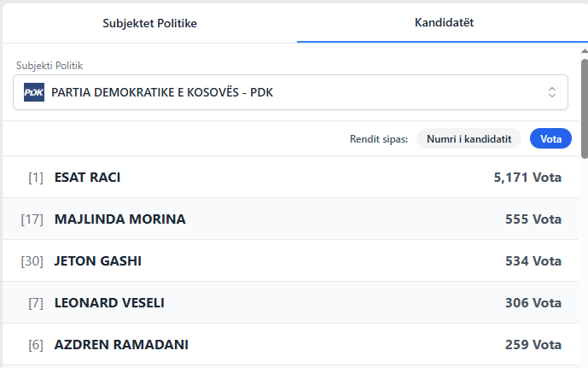Open the Leonard Veseli entry
Image resolution: width=588 pixels, height=368 pixels.
pyautogui.click(x=109, y=303)
